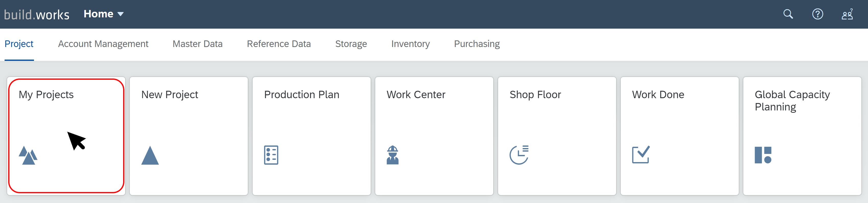This screenshot has height=203, width=868.
Task: Open the Work Center tile title
Action: (416, 94)
